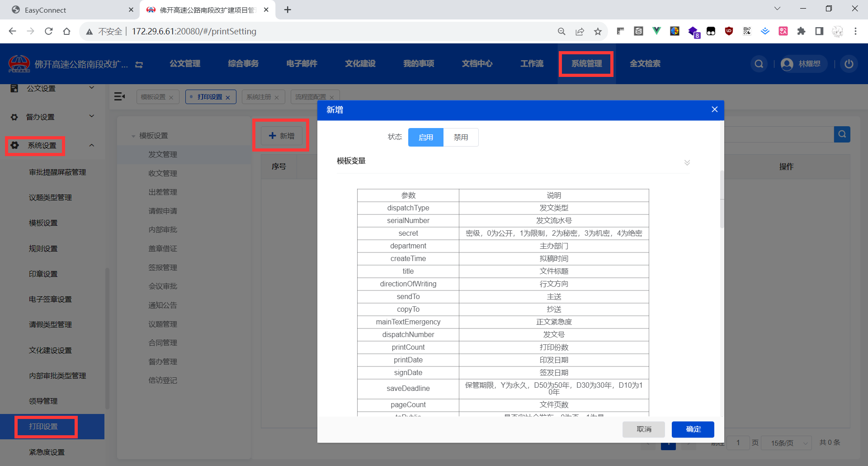The image size is (868, 466).
Task: Open 印章设置 in the sidebar
Action: pyautogui.click(x=43, y=274)
